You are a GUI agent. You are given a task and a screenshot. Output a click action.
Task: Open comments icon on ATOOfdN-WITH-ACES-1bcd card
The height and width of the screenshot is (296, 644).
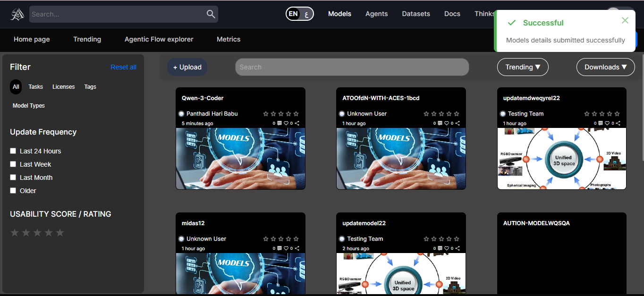pos(440,123)
